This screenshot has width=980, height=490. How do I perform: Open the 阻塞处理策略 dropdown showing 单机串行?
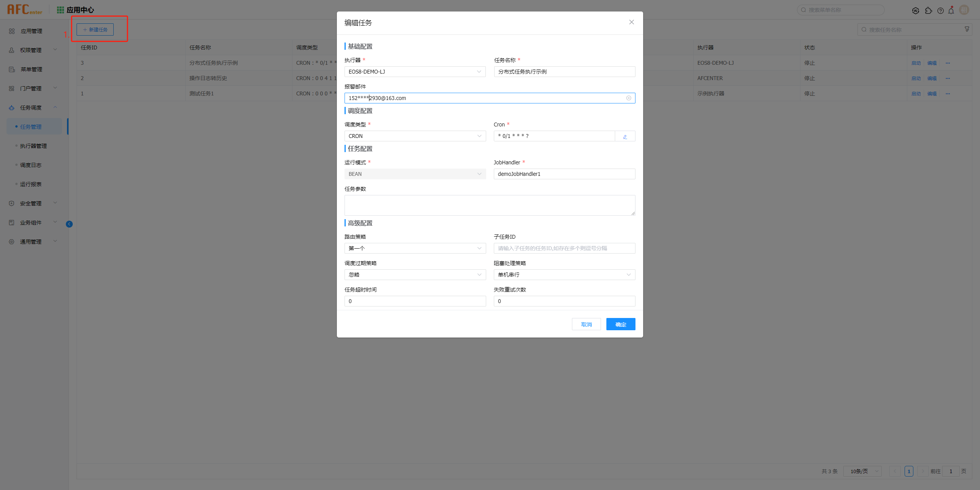564,275
